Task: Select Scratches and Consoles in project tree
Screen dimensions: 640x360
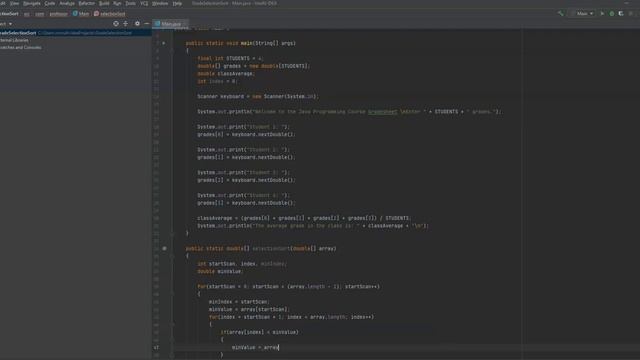Action: click(x=20, y=47)
